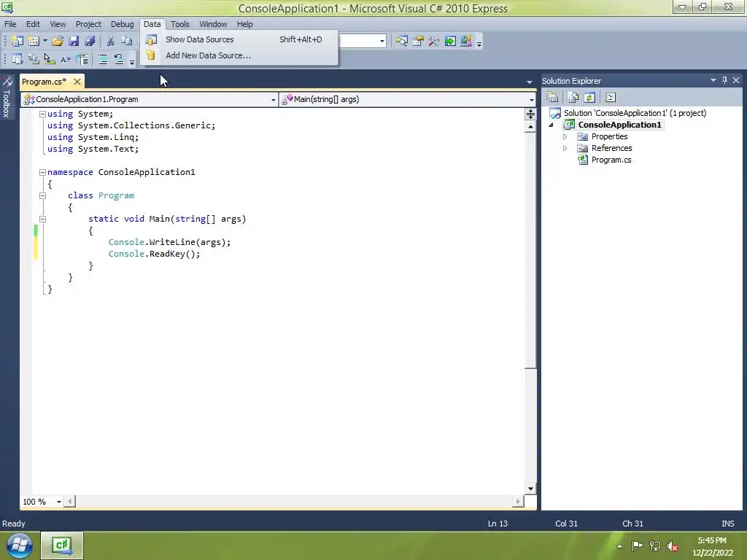Select Solution 'ConsoleApplication1' node
Screen dimensions: 747x560
coord(635,113)
